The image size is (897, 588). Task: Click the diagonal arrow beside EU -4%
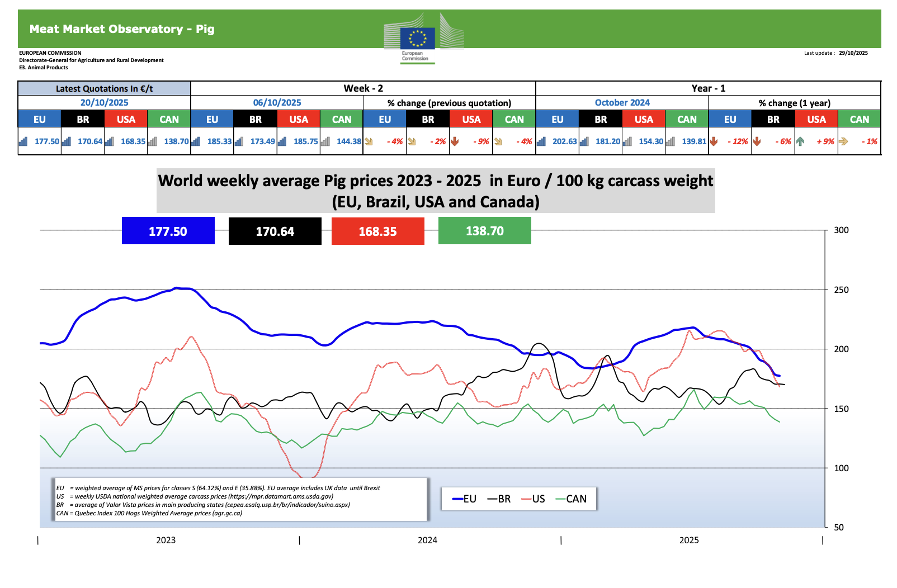369,141
